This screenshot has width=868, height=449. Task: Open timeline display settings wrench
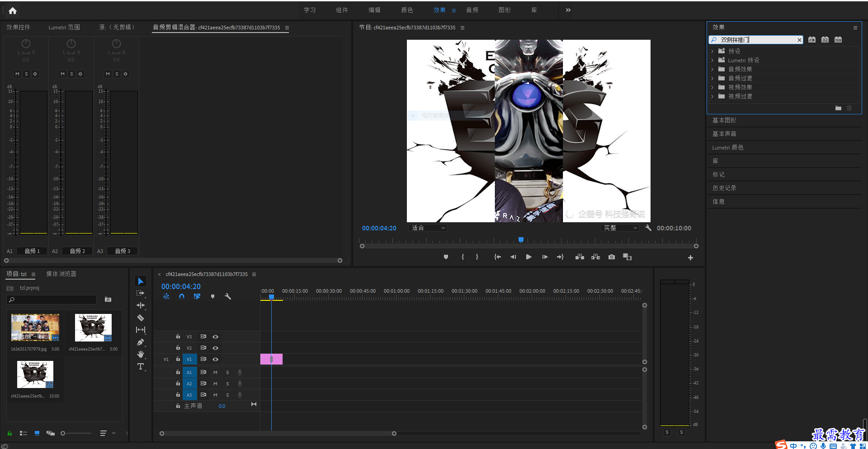(x=228, y=297)
